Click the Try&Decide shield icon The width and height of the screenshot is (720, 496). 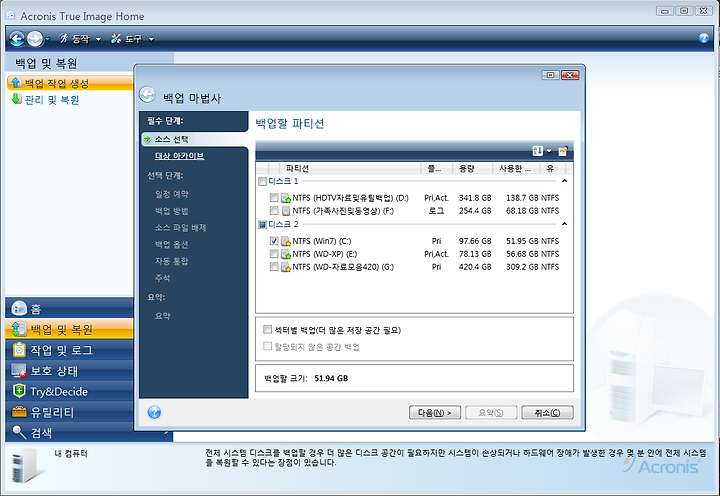[x=19, y=391]
